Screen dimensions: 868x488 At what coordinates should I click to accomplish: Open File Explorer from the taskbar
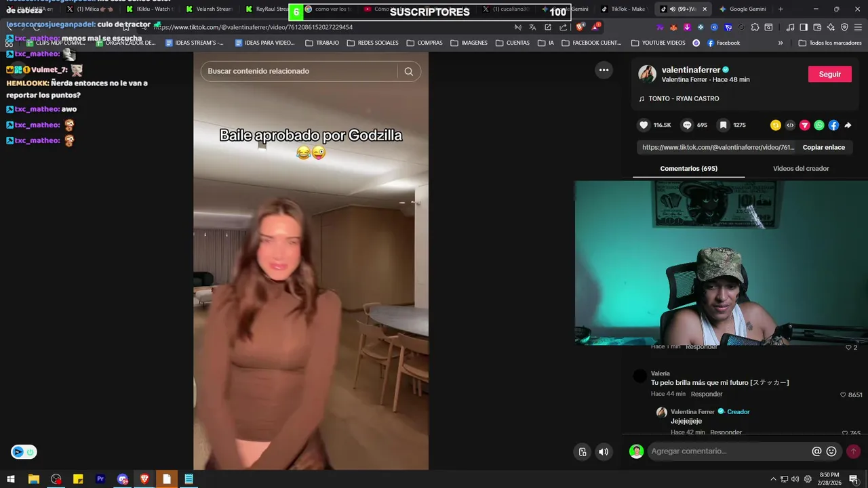(x=33, y=479)
